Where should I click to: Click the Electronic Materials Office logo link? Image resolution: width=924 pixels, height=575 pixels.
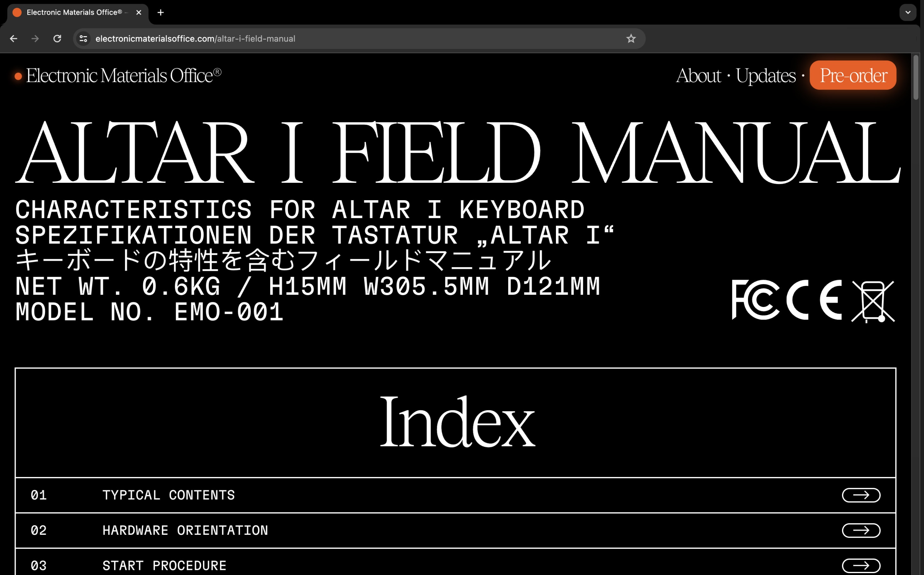click(124, 76)
